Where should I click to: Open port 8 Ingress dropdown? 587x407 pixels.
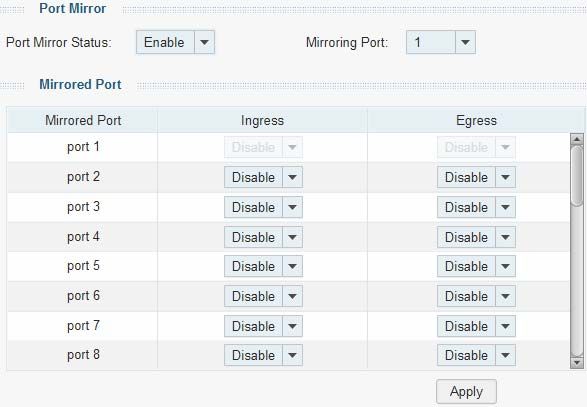click(263, 355)
